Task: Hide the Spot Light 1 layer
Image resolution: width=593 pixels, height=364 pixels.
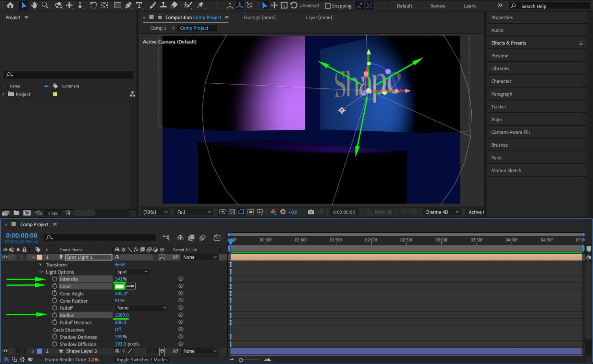Action: (x=5, y=257)
